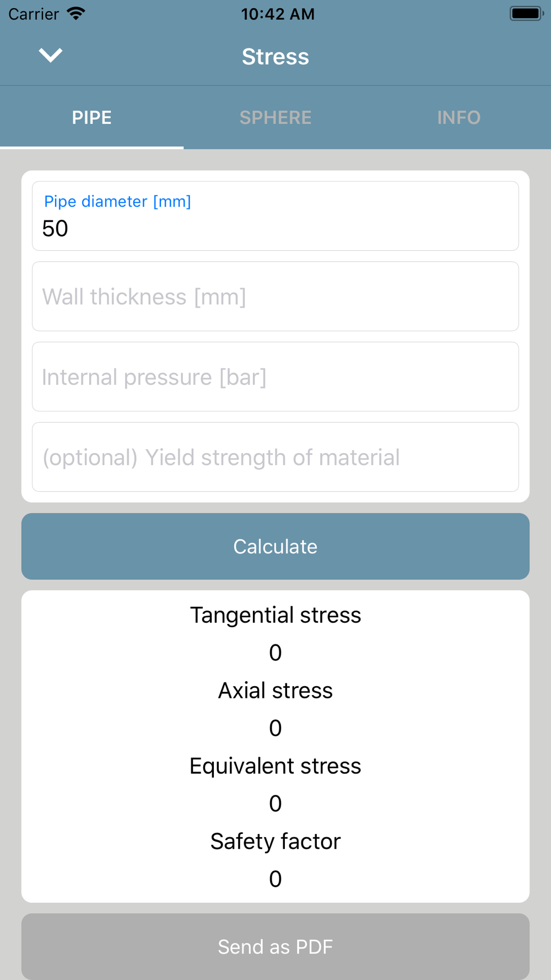Select the Internal pressure field
The image size is (551, 980).
pyautogui.click(x=275, y=377)
